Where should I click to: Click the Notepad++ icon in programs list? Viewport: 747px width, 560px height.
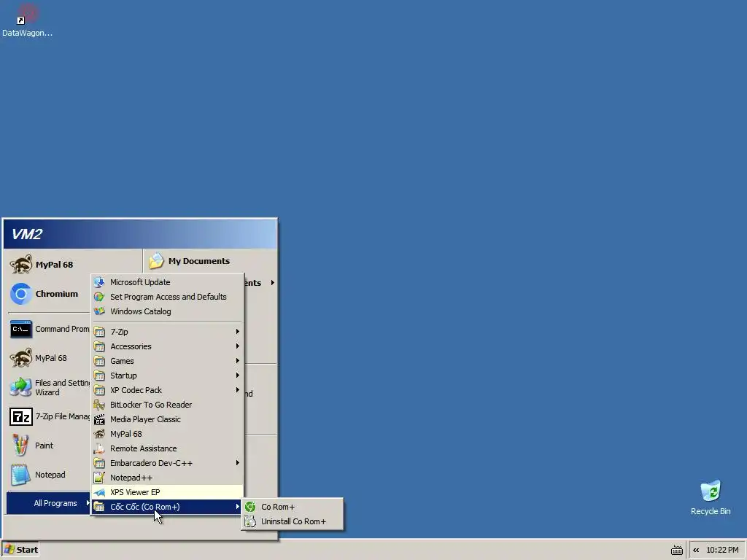pos(99,478)
